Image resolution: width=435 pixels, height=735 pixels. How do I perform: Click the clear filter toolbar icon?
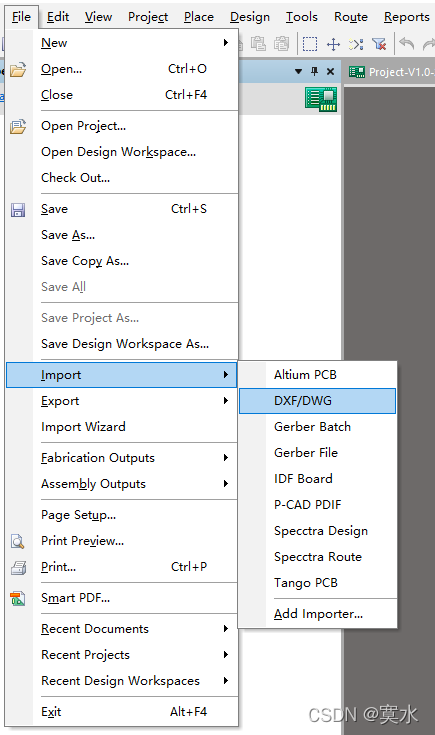[379, 45]
